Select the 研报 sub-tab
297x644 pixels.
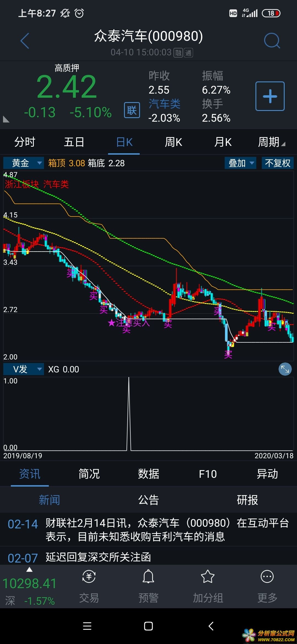pos(248,500)
